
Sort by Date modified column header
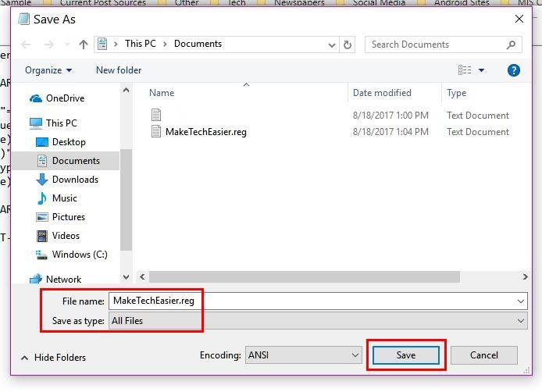[x=382, y=93]
